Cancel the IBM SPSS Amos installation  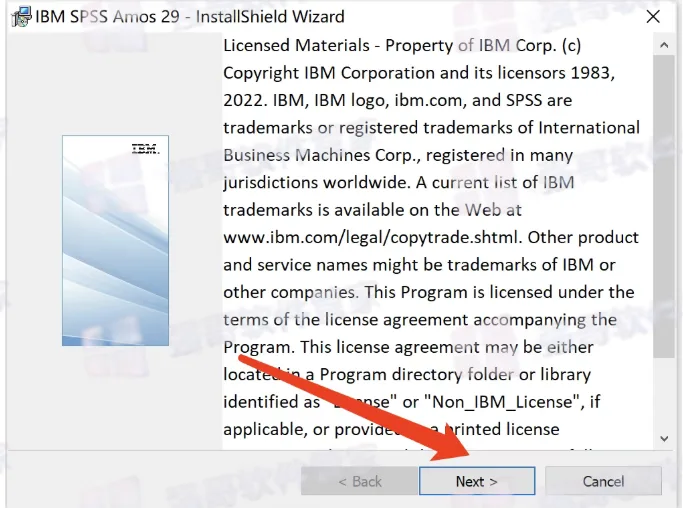click(603, 481)
